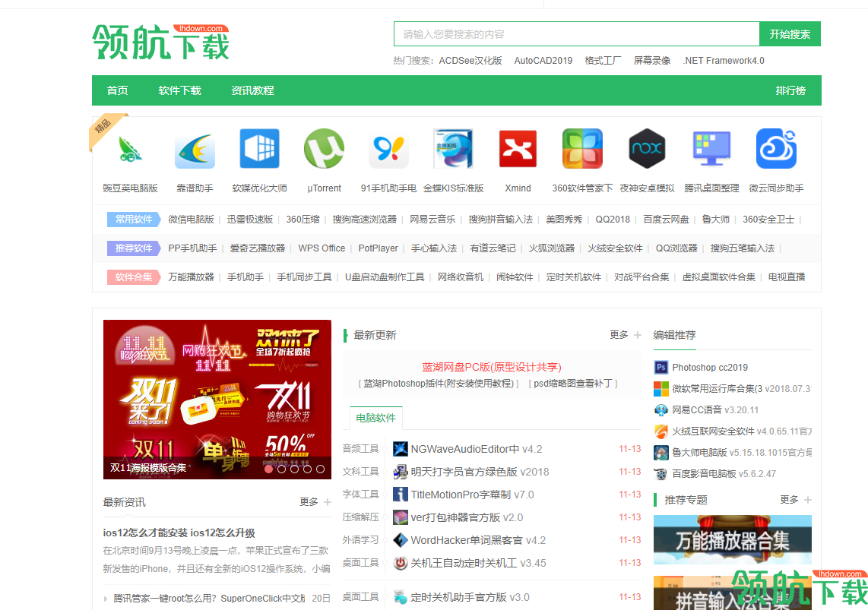
Task: Open the 微信电脑版 link
Action: (x=191, y=220)
